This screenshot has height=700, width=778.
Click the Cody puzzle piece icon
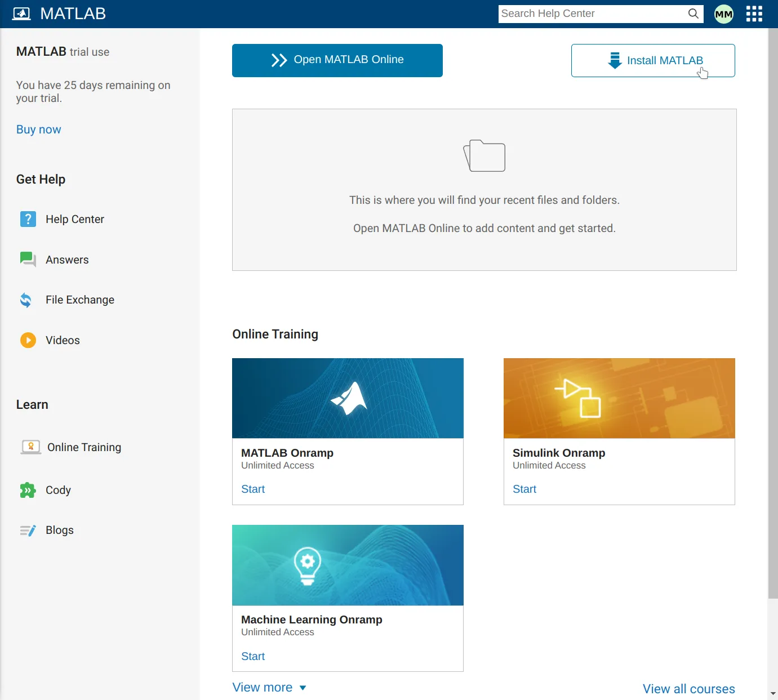[x=28, y=490]
